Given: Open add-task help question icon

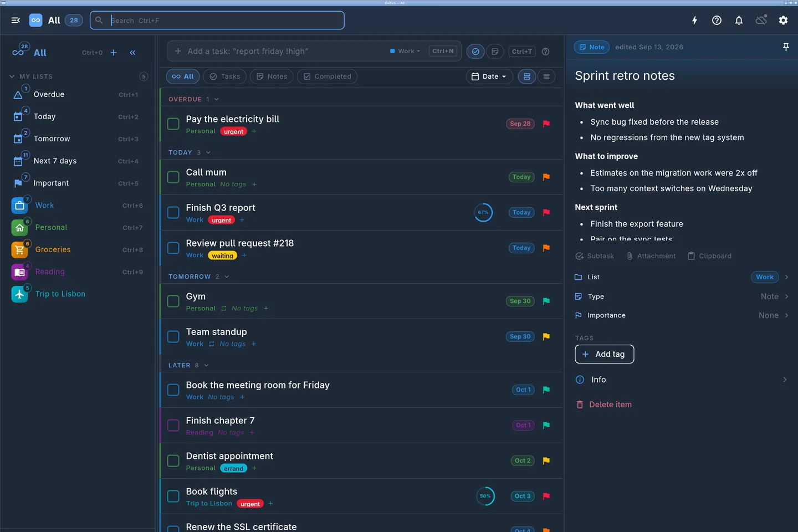Looking at the screenshot, I should [x=545, y=52].
